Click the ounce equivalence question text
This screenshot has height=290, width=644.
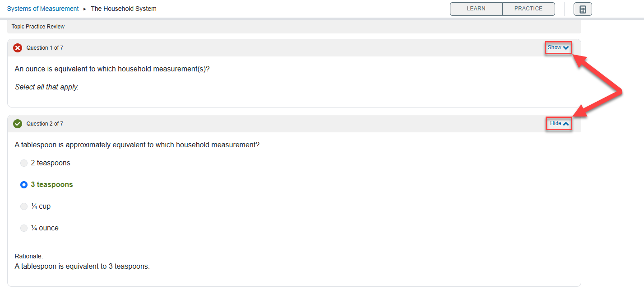coord(112,69)
